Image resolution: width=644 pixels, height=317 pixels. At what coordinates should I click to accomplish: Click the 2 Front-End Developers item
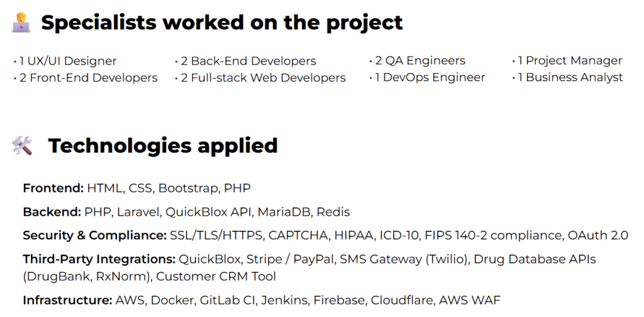pyautogui.click(x=86, y=77)
